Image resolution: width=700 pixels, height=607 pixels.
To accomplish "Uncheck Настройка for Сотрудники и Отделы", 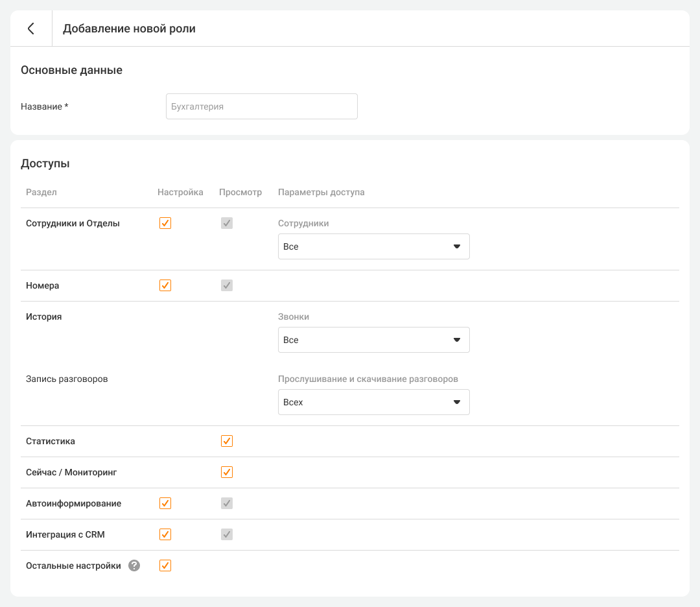I will pos(165,223).
